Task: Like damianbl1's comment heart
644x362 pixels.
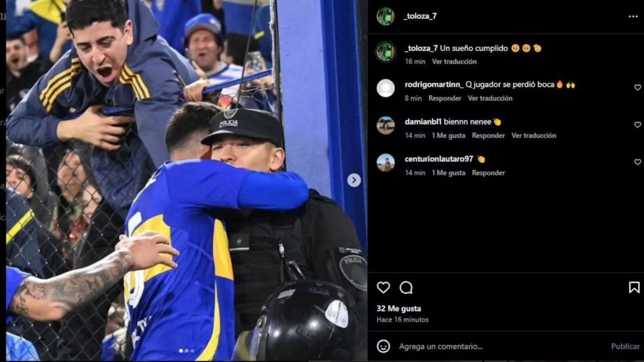Action: click(638, 125)
